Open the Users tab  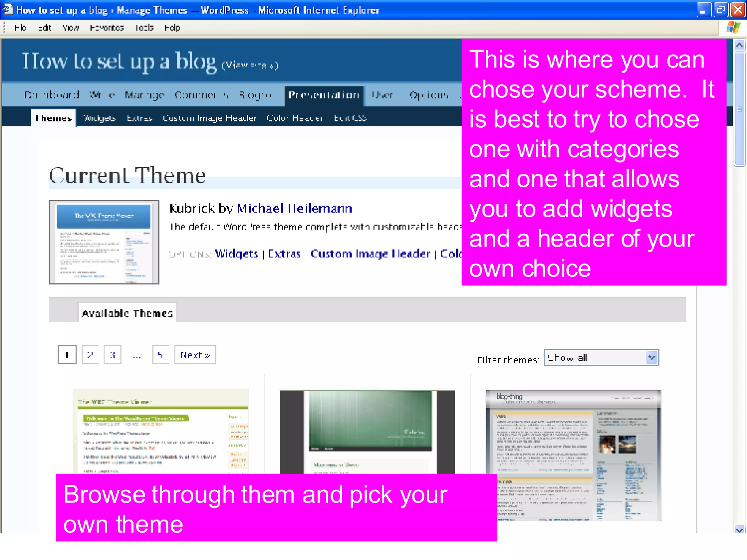pos(382,95)
